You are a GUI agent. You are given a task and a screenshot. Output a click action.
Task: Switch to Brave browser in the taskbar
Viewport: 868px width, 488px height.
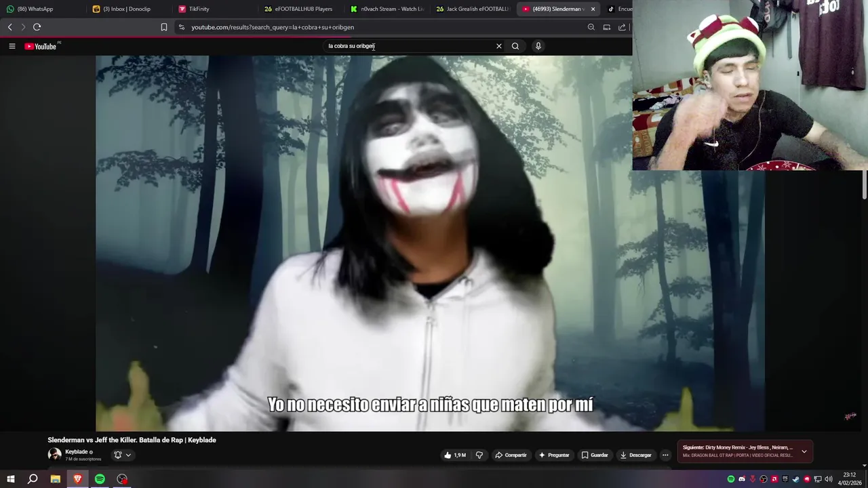77,479
